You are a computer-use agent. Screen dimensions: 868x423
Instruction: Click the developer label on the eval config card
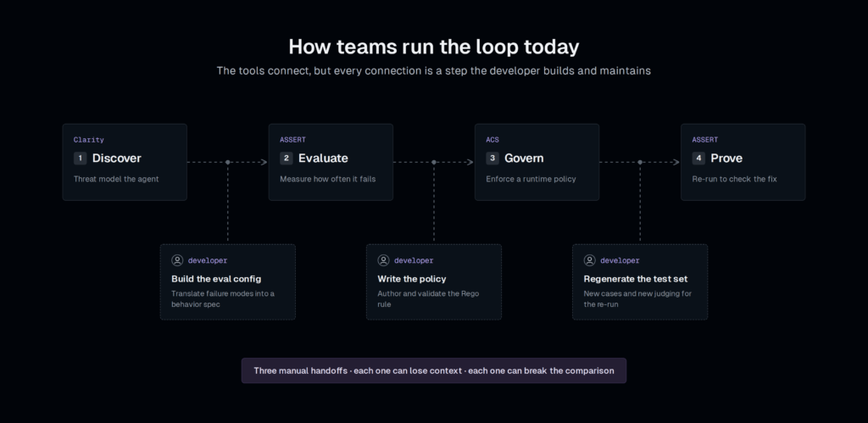[208, 261]
